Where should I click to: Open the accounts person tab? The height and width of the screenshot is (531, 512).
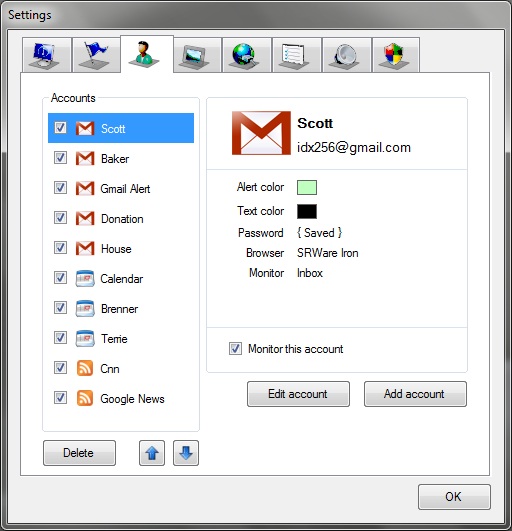coord(147,54)
